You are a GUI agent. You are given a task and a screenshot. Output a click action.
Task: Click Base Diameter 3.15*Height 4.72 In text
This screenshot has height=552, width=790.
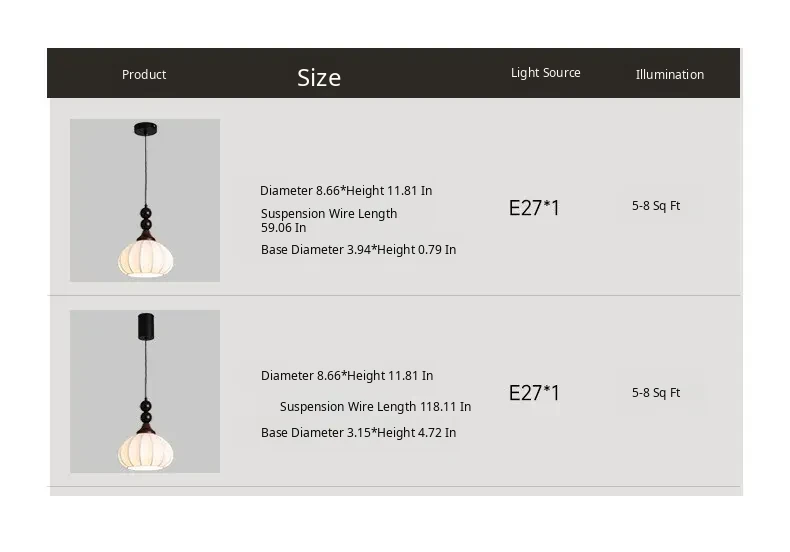coord(358,432)
